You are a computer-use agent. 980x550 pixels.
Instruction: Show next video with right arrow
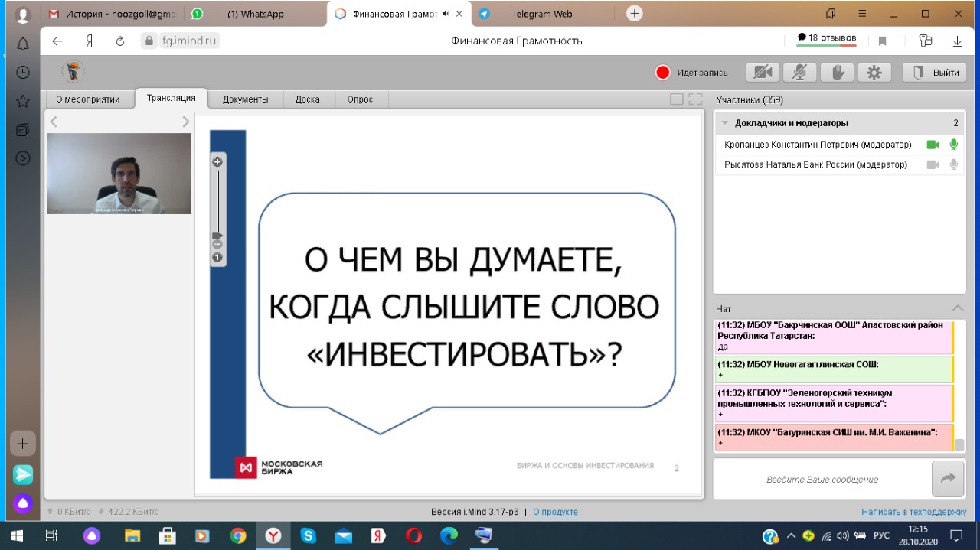coord(185,122)
